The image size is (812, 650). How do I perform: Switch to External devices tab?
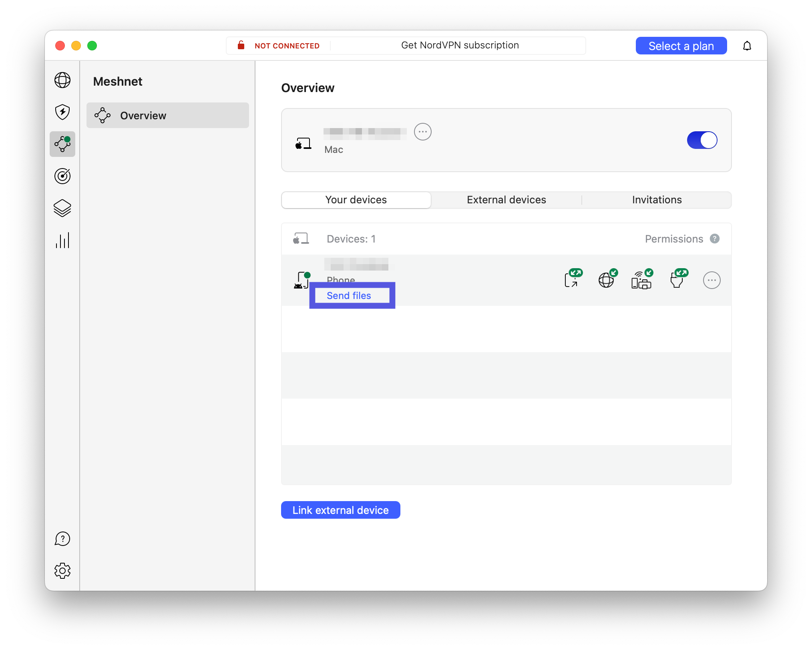[506, 200]
